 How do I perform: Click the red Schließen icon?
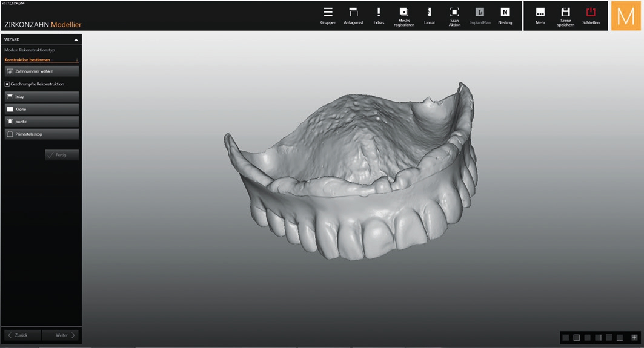(591, 12)
